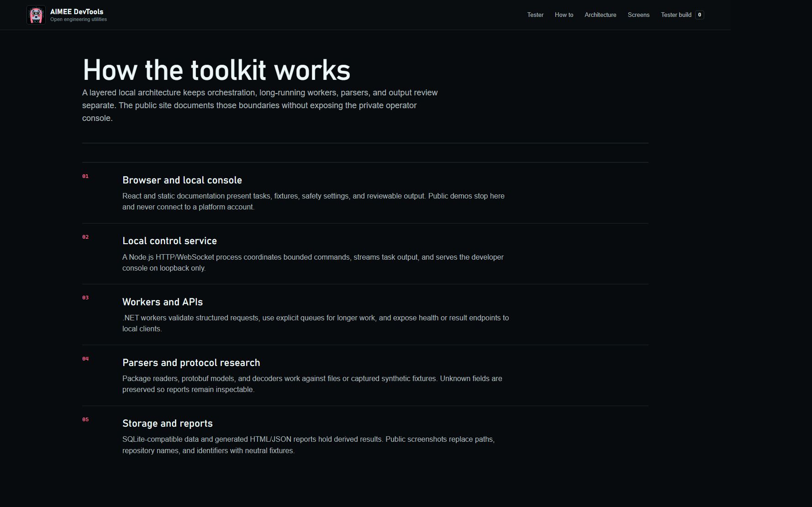Select the Browser and local console heading

click(x=182, y=180)
